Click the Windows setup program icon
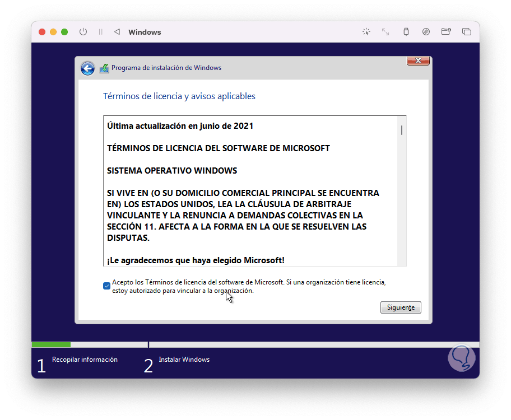The width and height of the screenshot is (511, 420). coord(104,68)
